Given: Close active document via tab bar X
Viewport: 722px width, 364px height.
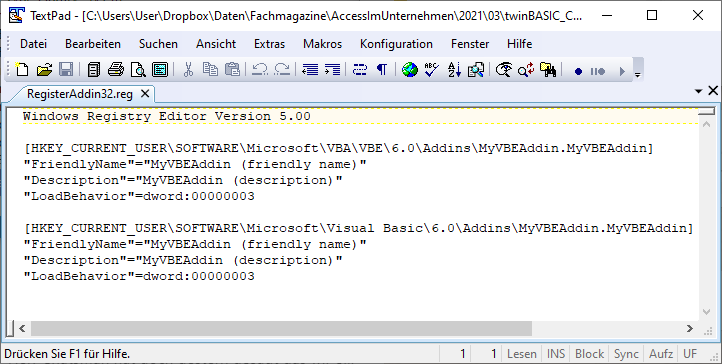Looking at the screenshot, I should pos(713,91).
